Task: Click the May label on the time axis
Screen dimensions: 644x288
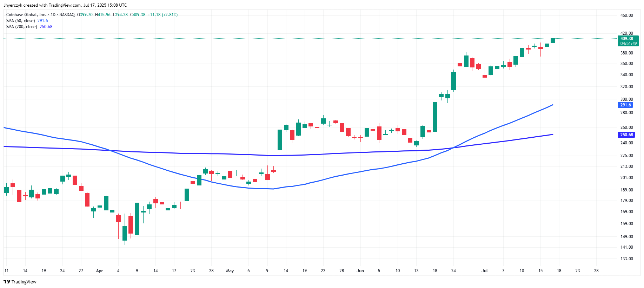Action: click(x=230, y=271)
